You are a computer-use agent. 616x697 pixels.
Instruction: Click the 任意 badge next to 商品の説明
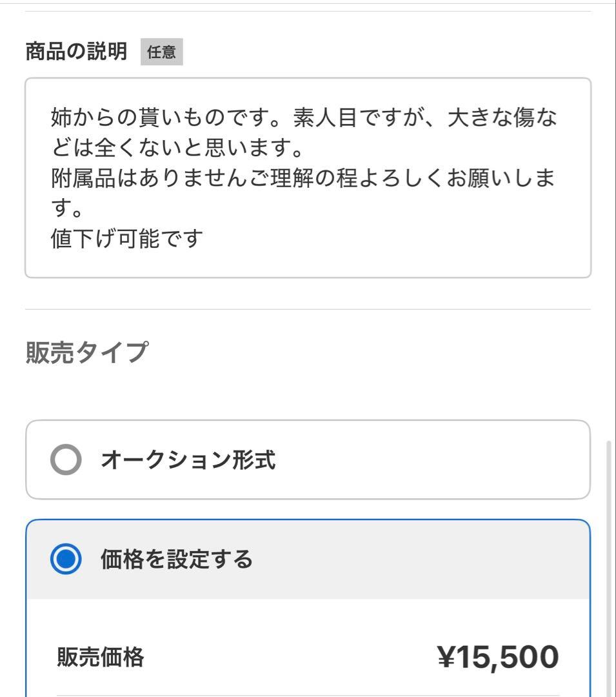click(161, 52)
